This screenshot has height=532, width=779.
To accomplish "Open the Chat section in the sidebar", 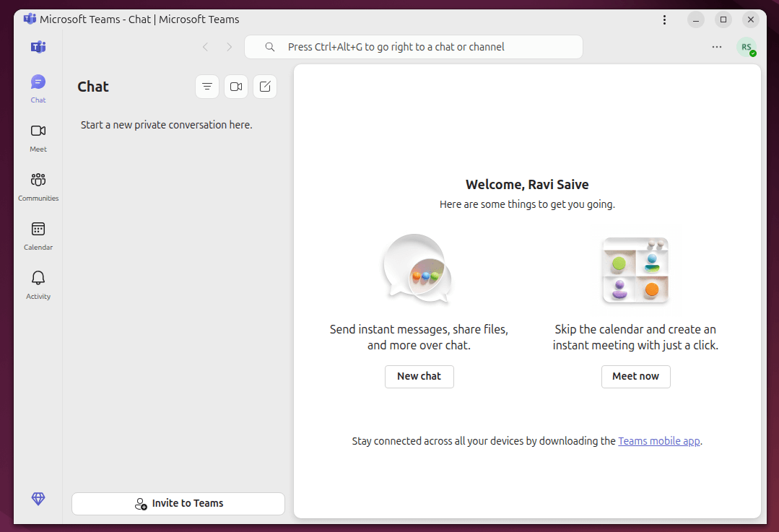I will point(38,87).
